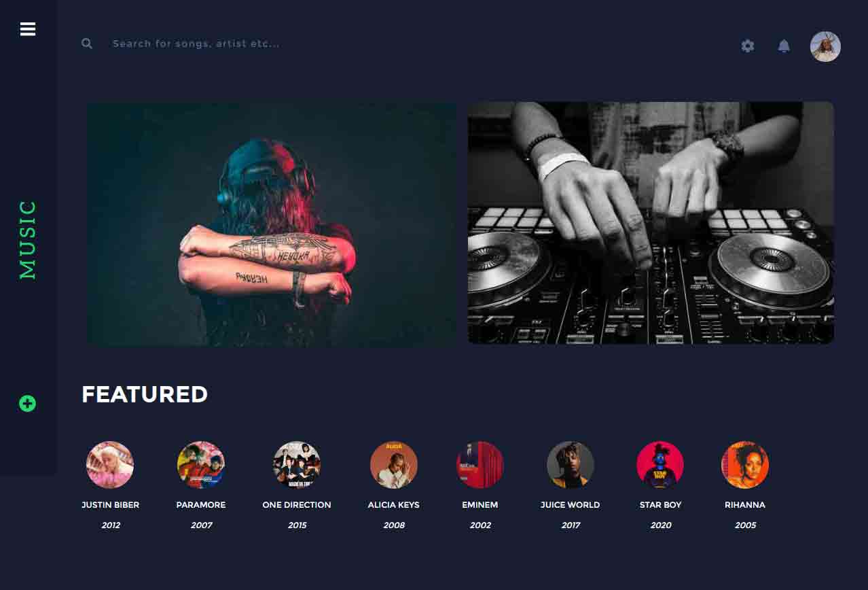Click the EMINEM artist name label

tap(480, 505)
